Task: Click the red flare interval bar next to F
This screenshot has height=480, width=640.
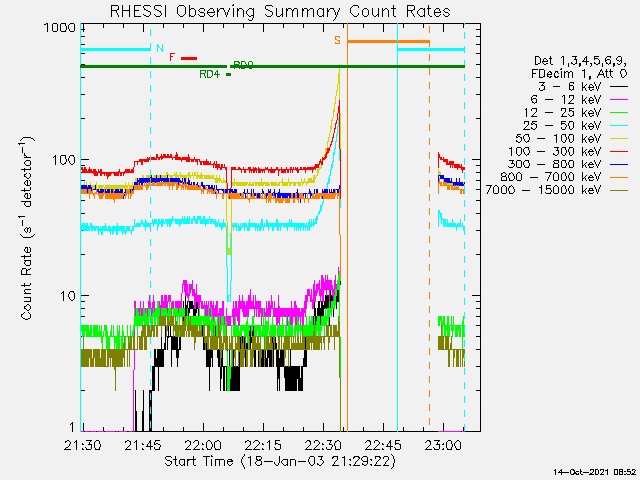Action: (x=189, y=58)
